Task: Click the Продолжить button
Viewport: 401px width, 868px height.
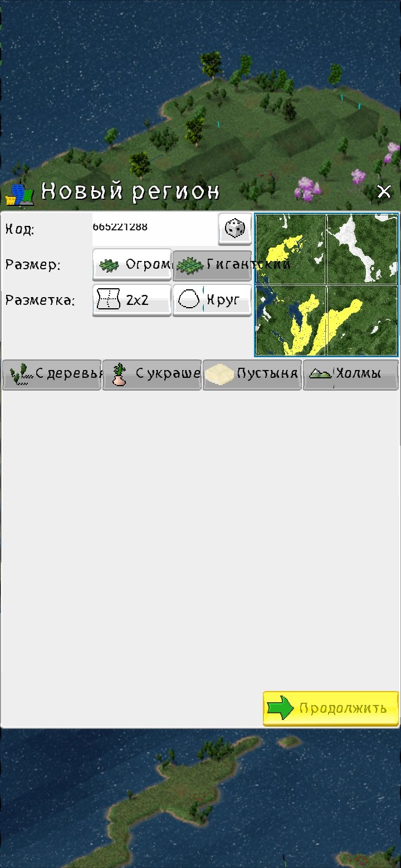Action: click(x=331, y=708)
